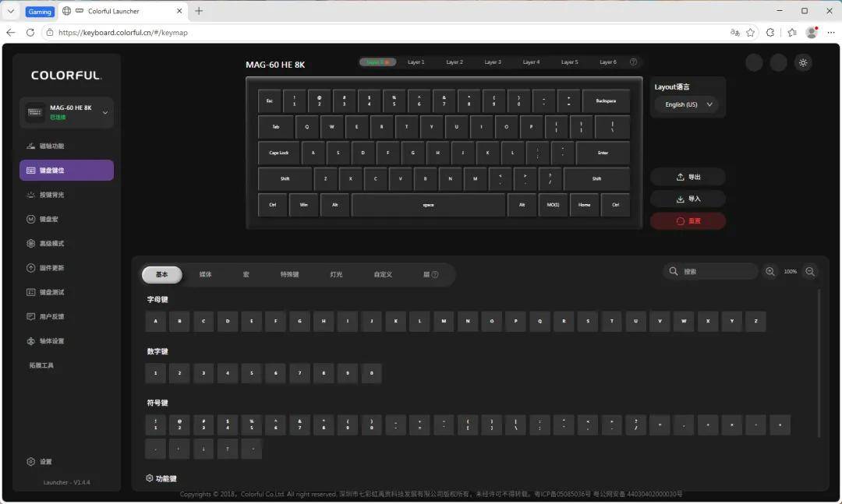The width and height of the screenshot is (842, 504).
Task: Open the 固件更新 firmware update page
Action: [x=66, y=268]
